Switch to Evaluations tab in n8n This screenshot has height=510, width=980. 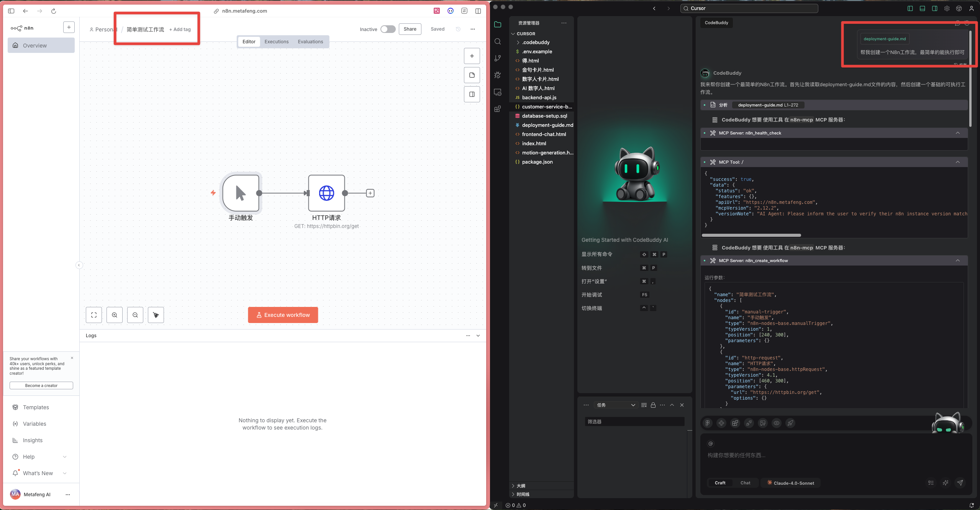tap(310, 42)
